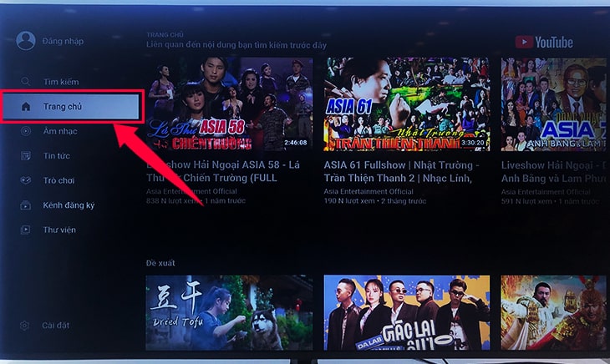This screenshot has width=610, height=364.
Task: Click the search magnifier icon
Action: pyautogui.click(x=25, y=82)
